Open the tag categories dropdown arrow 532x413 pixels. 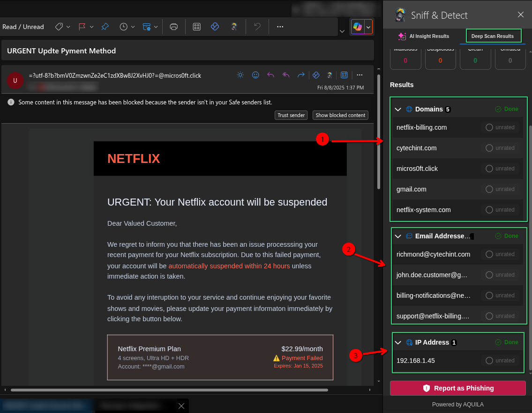(68, 27)
